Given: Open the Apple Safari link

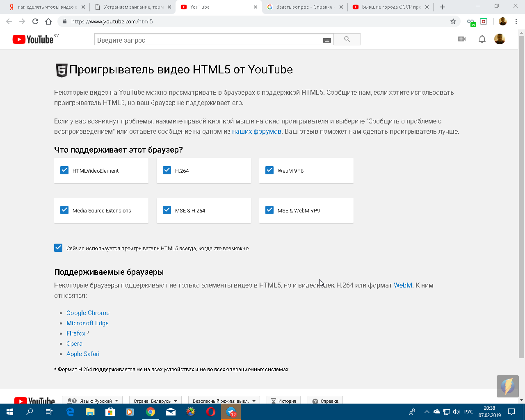Looking at the screenshot, I should [83, 354].
